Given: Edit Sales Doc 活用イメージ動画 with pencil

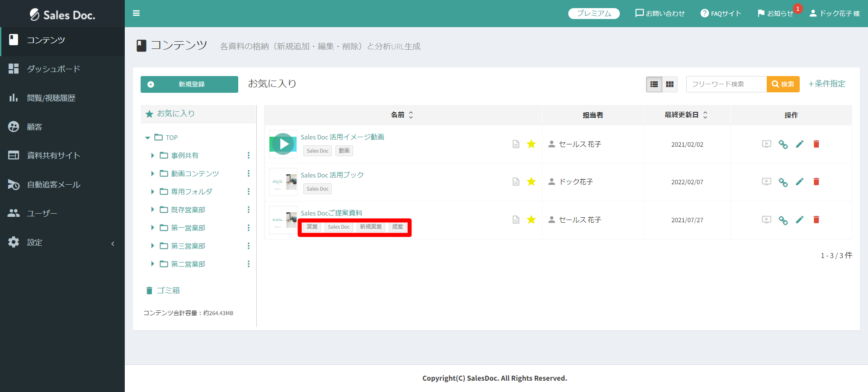Looking at the screenshot, I should point(800,144).
